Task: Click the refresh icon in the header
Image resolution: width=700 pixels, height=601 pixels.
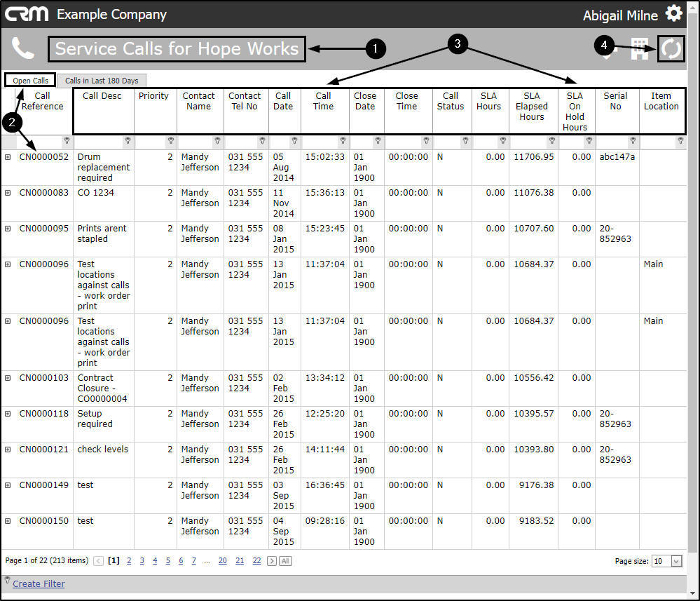Action: [671, 48]
